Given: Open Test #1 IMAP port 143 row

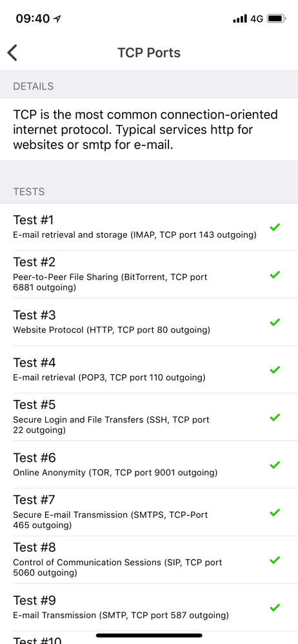Looking at the screenshot, I should pyautogui.click(x=149, y=227).
